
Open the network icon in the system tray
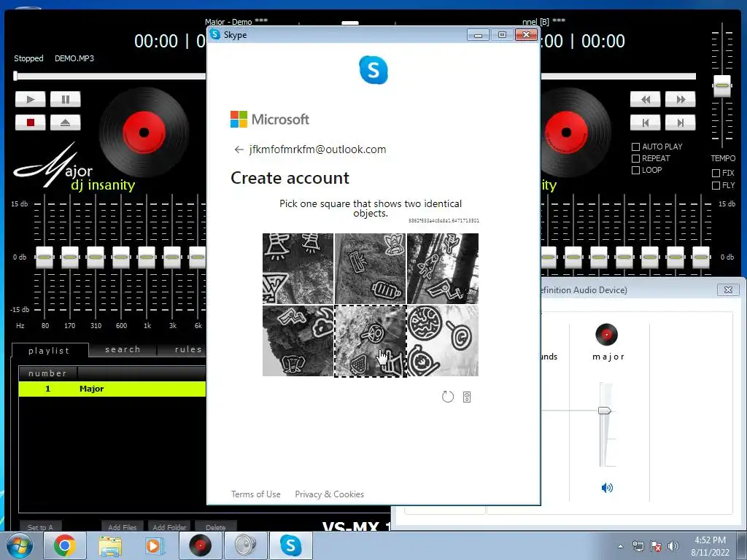point(638,546)
